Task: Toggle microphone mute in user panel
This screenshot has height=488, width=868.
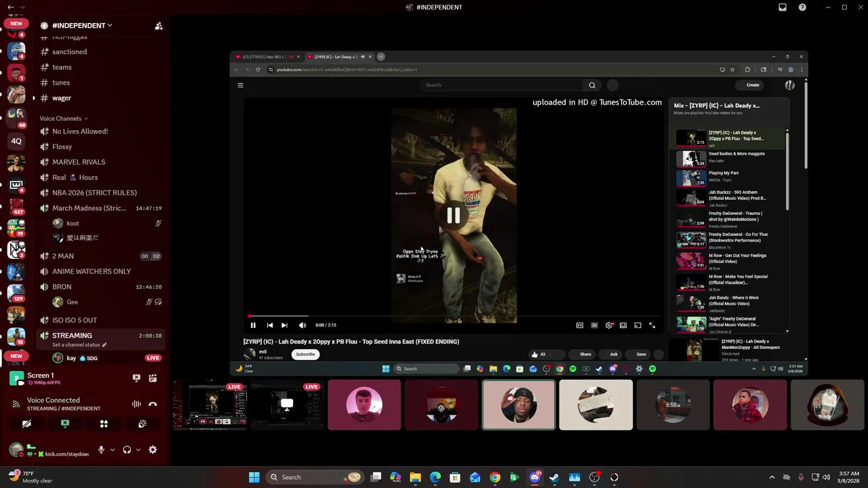Action: (101, 449)
